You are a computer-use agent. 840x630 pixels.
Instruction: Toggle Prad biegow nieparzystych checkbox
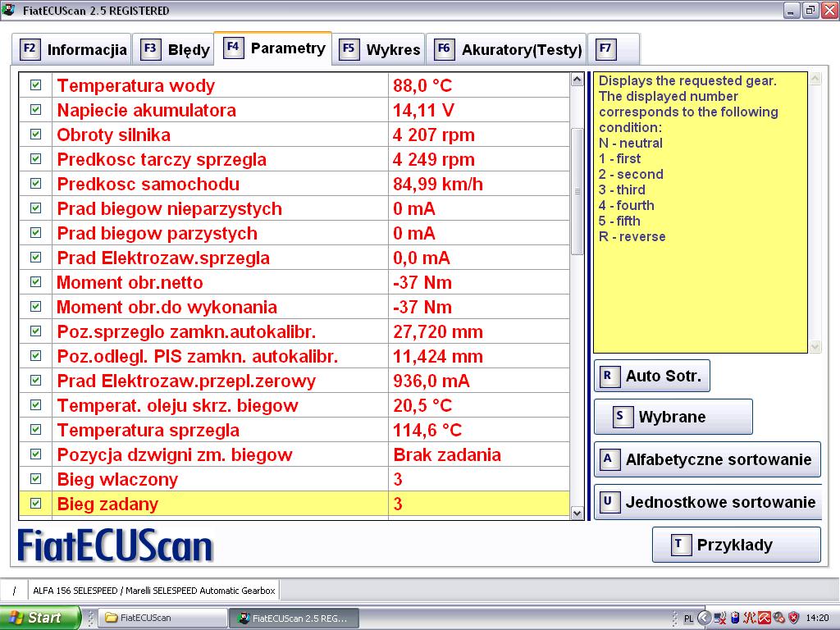(x=36, y=208)
